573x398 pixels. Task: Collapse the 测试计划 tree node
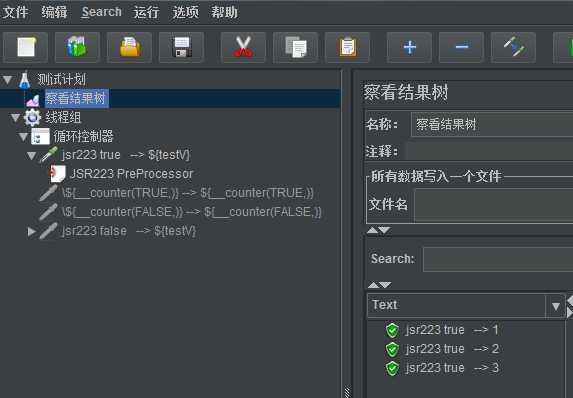(x=7, y=79)
